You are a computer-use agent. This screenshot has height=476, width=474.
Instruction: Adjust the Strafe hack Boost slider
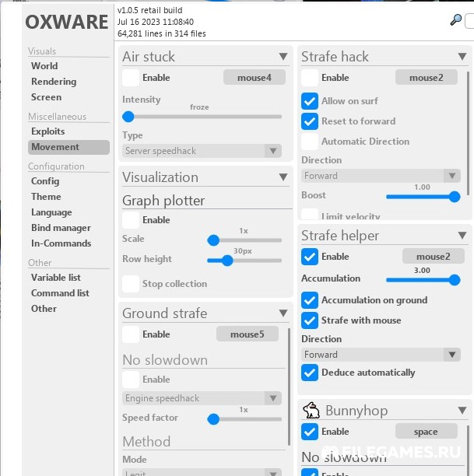423,197
